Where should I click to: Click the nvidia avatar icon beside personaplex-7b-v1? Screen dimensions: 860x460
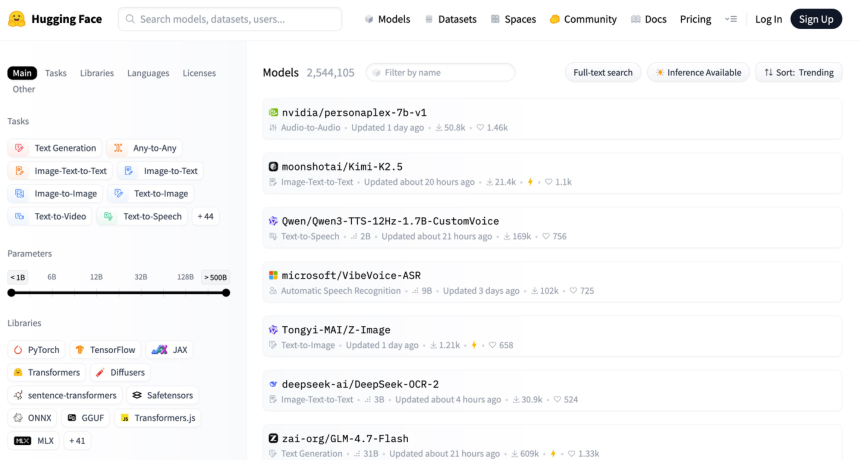pyautogui.click(x=273, y=112)
